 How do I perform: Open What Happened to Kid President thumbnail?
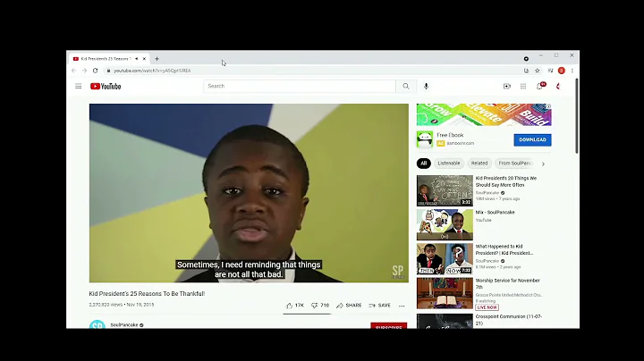coord(445,259)
